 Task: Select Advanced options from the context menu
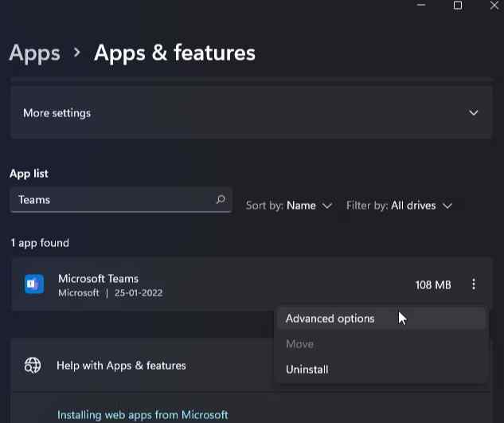381,319
